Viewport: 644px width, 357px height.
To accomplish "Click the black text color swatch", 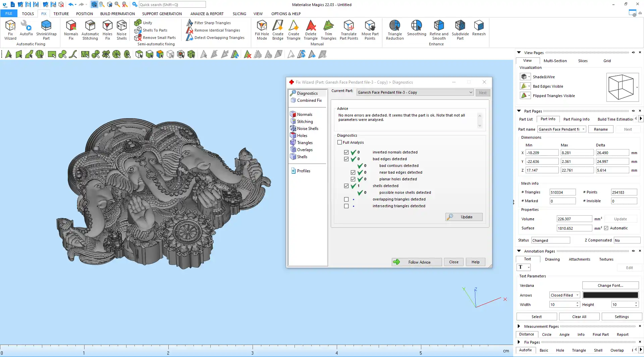I will 610,295.
